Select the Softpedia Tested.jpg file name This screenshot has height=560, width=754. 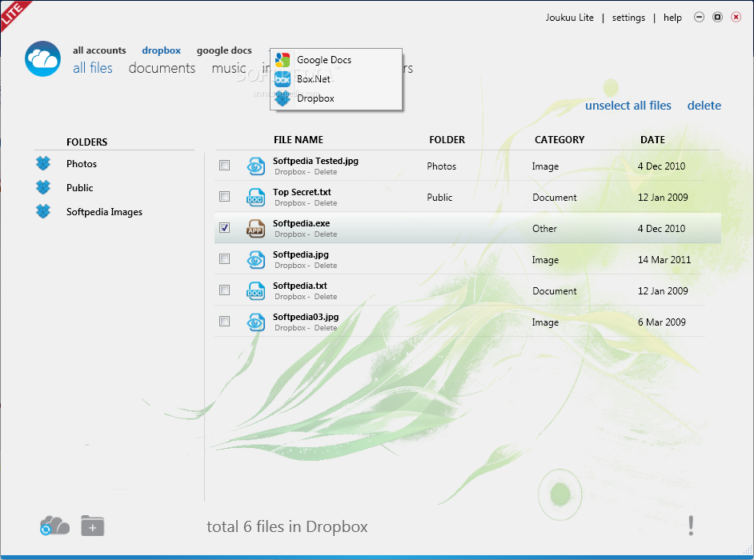tap(315, 161)
